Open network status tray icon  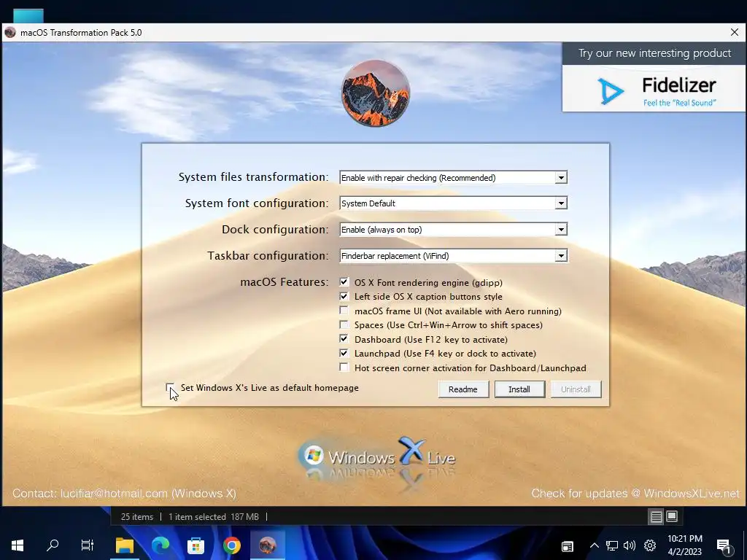click(612, 545)
